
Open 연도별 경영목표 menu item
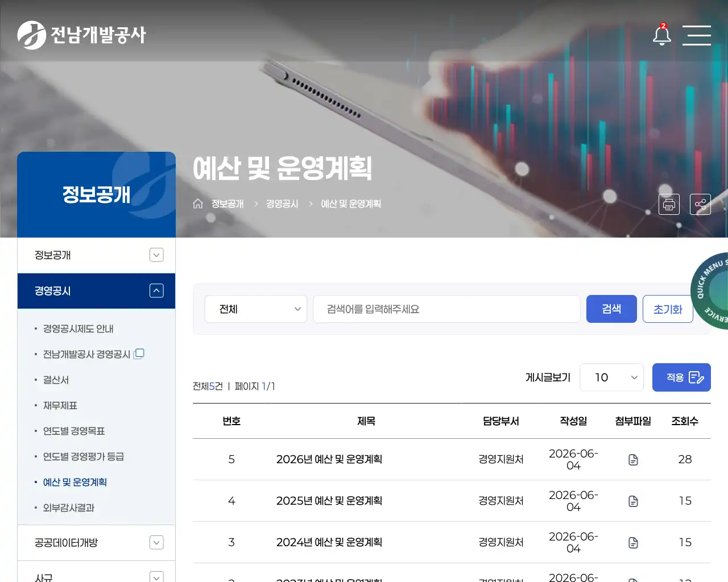tap(74, 431)
